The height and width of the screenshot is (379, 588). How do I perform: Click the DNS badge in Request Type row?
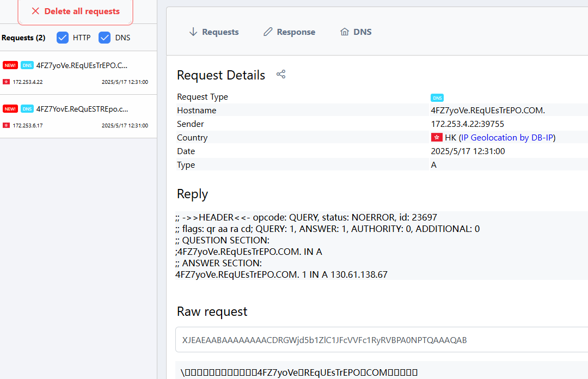(x=437, y=98)
